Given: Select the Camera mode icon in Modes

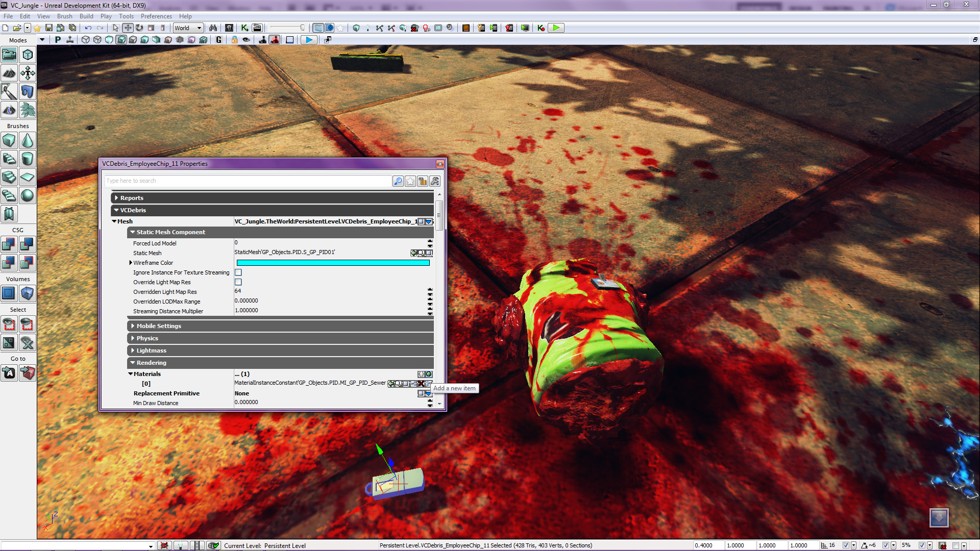Looking at the screenshot, I should pyautogui.click(x=9, y=55).
